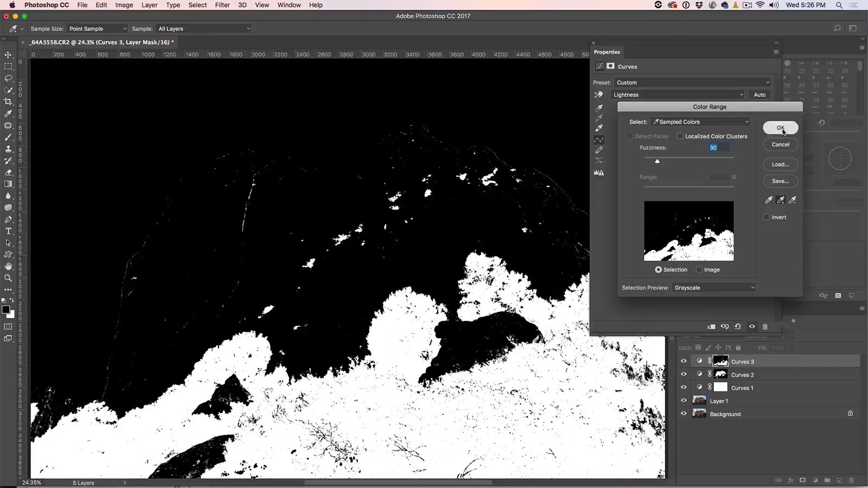Click OK in the Color Range dialog
Viewport: 868px width, 488px height.
tap(780, 128)
